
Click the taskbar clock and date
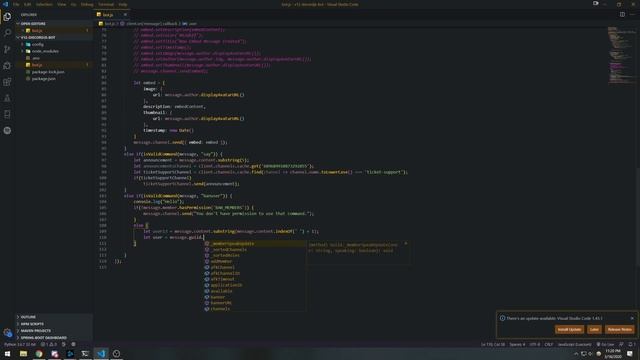613,353
